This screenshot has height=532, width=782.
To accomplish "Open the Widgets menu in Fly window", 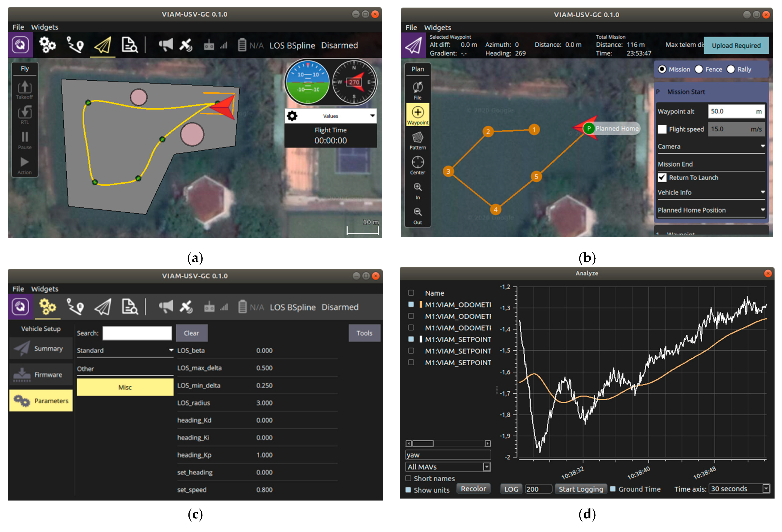I will pyautogui.click(x=44, y=27).
